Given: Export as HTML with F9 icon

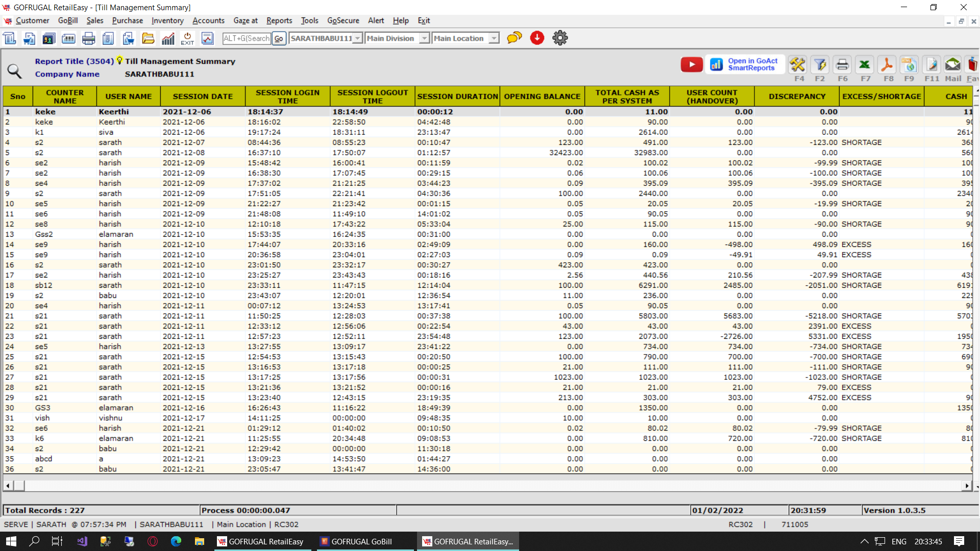Looking at the screenshot, I should (x=909, y=65).
